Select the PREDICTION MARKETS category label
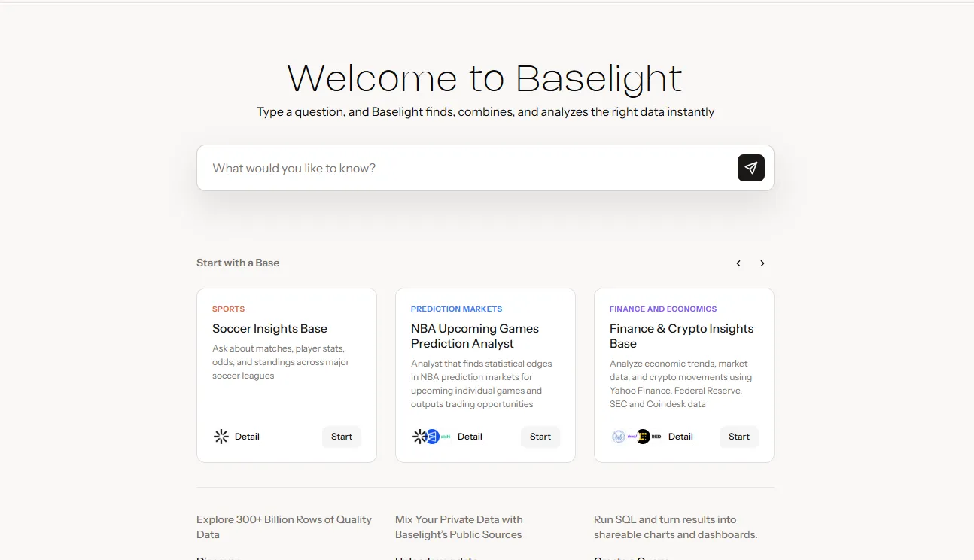Image resolution: width=974 pixels, height=560 pixels. click(456, 309)
